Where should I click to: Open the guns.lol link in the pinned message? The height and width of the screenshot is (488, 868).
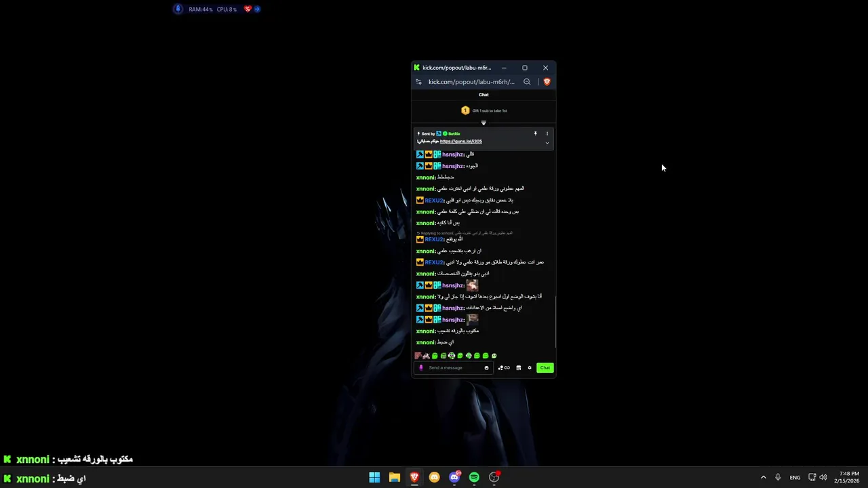(x=461, y=141)
